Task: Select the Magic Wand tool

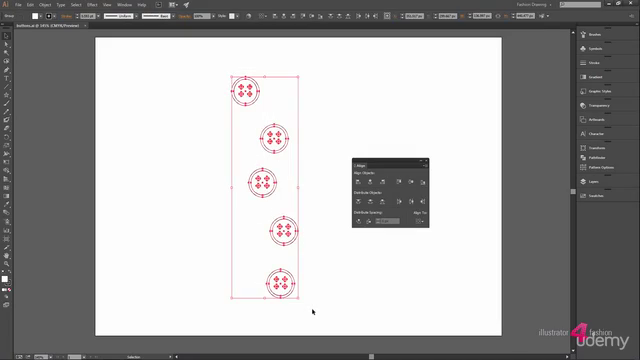Action: 6,53
